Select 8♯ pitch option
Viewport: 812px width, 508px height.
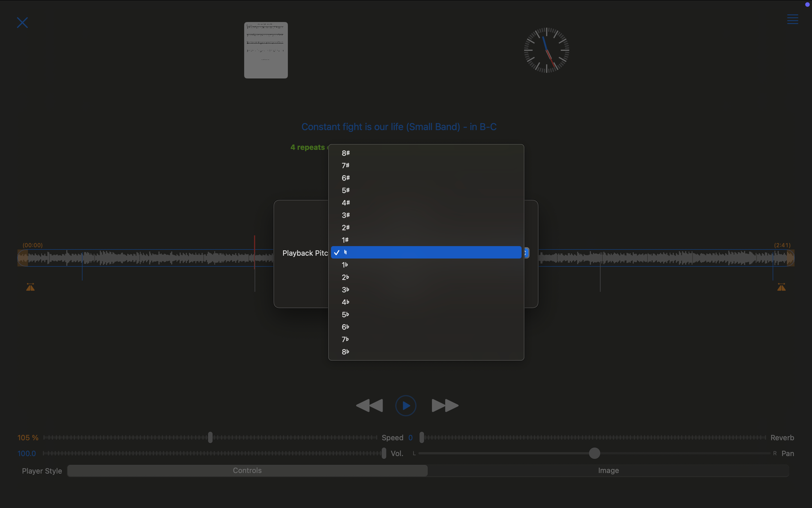pyautogui.click(x=426, y=153)
